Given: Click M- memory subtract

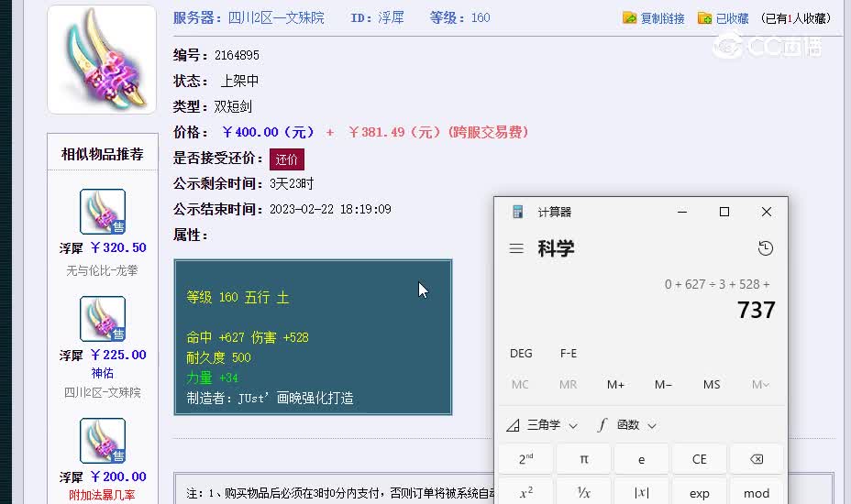Looking at the screenshot, I should (663, 385).
